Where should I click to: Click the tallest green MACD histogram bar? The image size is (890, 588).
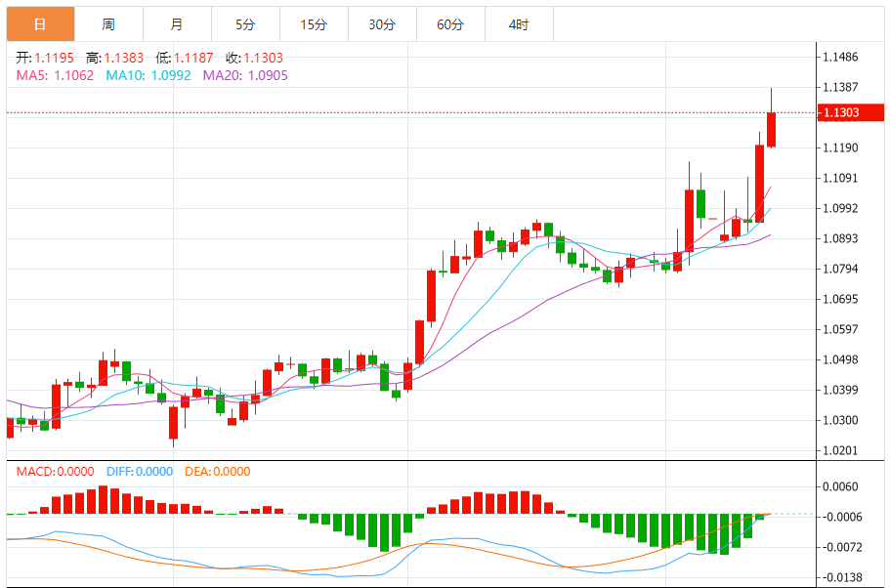click(724, 534)
